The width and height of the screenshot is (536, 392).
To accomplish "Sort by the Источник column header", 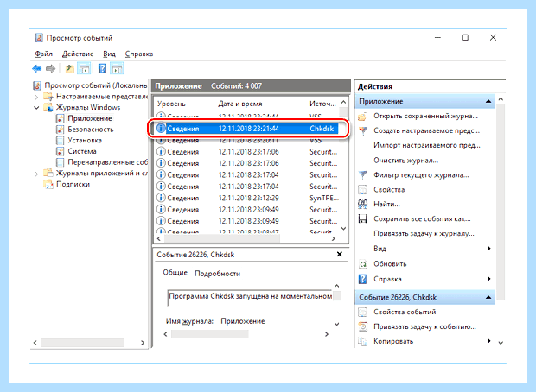I will [x=322, y=104].
